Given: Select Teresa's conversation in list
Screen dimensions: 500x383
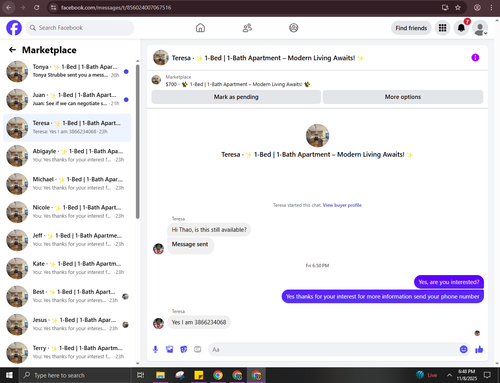Looking at the screenshot, I should tap(67, 128).
